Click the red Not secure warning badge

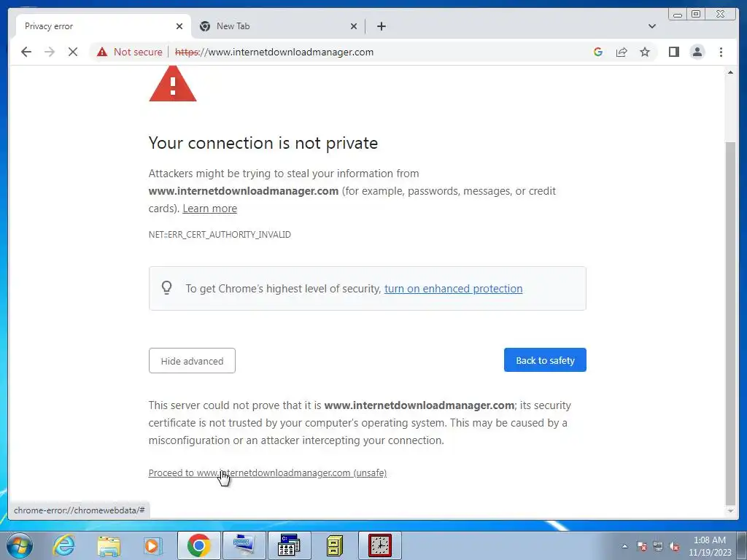[130, 52]
